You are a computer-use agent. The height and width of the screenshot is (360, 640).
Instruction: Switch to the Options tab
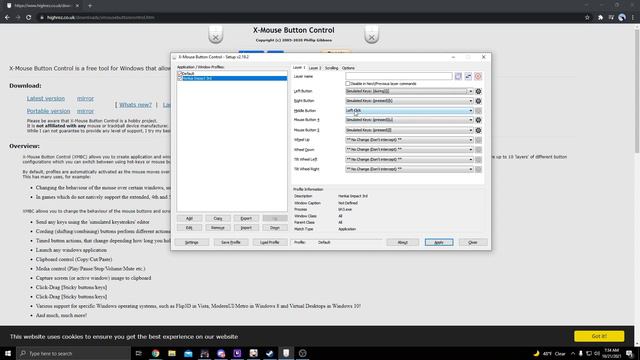[x=348, y=68]
